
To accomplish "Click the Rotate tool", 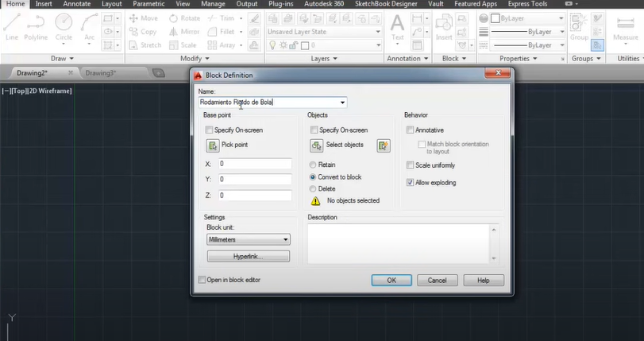I will (x=184, y=18).
